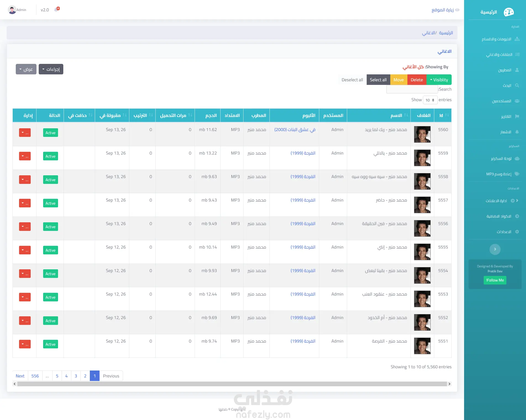Click the إعادة وسم MP3 tags icon
The width and height of the screenshot is (526, 420).
click(x=517, y=174)
